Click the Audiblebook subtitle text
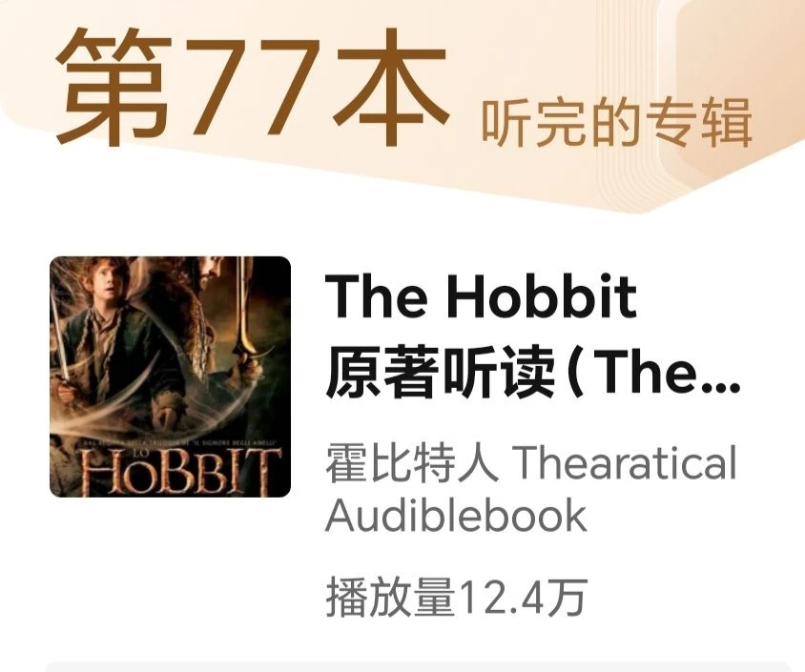This screenshot has height=672, width=805. [456, 515]
